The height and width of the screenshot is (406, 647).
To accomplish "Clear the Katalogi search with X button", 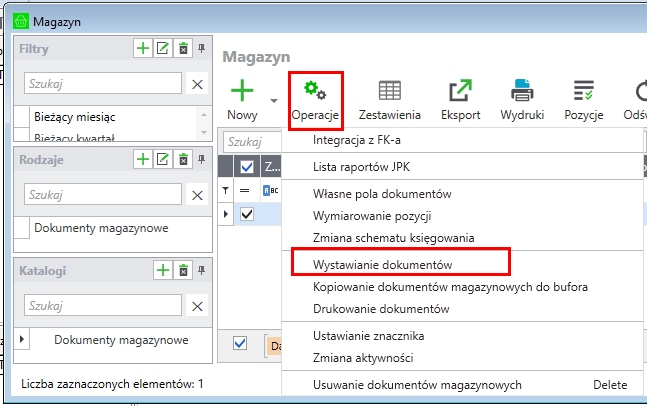I will pyautogui.click(x=197, y=306).
